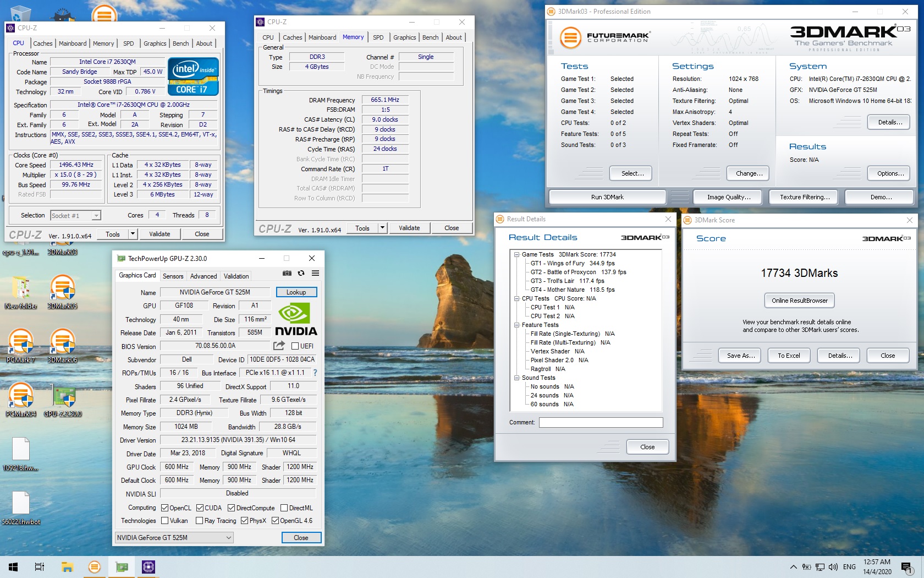Click the volume icon in system tray
This screenshot has width=924, height=578.
[x=833, y=567]
